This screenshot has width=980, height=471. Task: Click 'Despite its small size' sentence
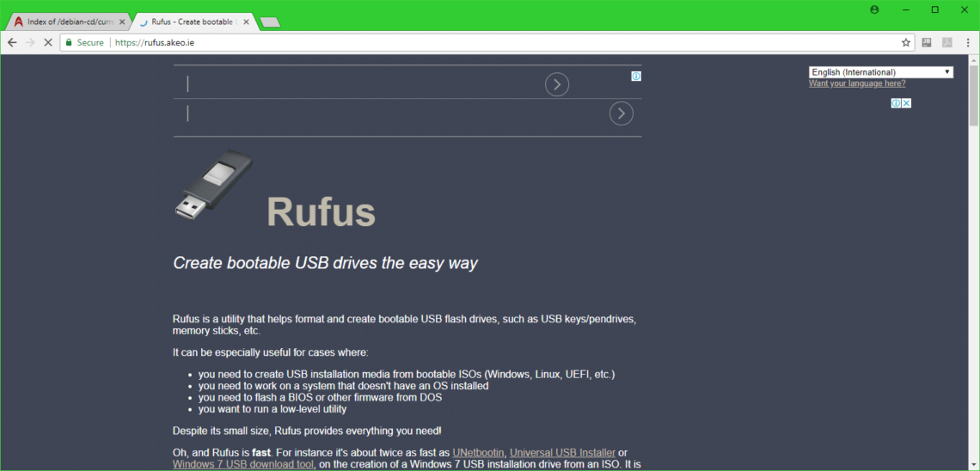click(308, 431)
